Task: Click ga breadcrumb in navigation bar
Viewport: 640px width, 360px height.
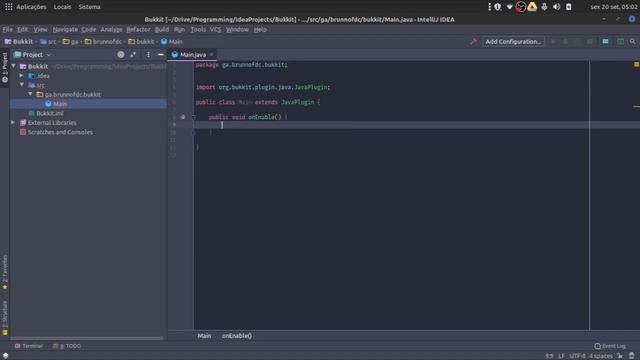Action: (x=71, y=41)
